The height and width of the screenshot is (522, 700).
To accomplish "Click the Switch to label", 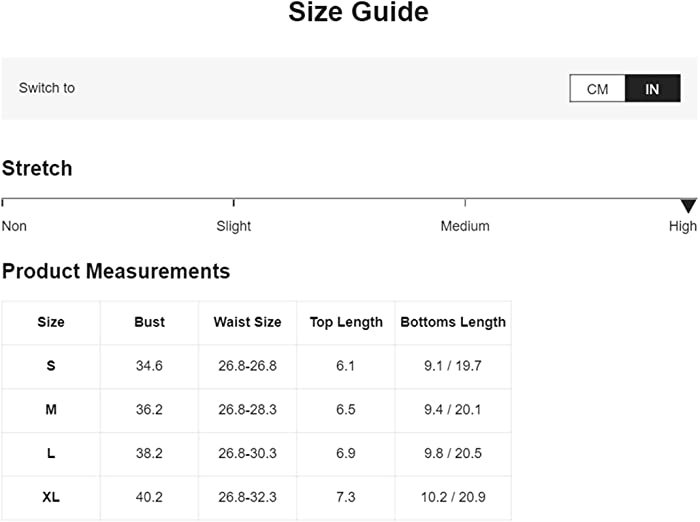I will point(47,88).
